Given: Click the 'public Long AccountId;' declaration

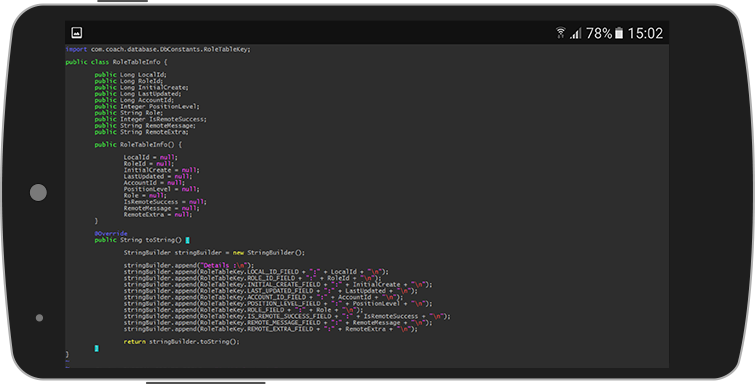Looking at the screenshot, I should [134, 100].
